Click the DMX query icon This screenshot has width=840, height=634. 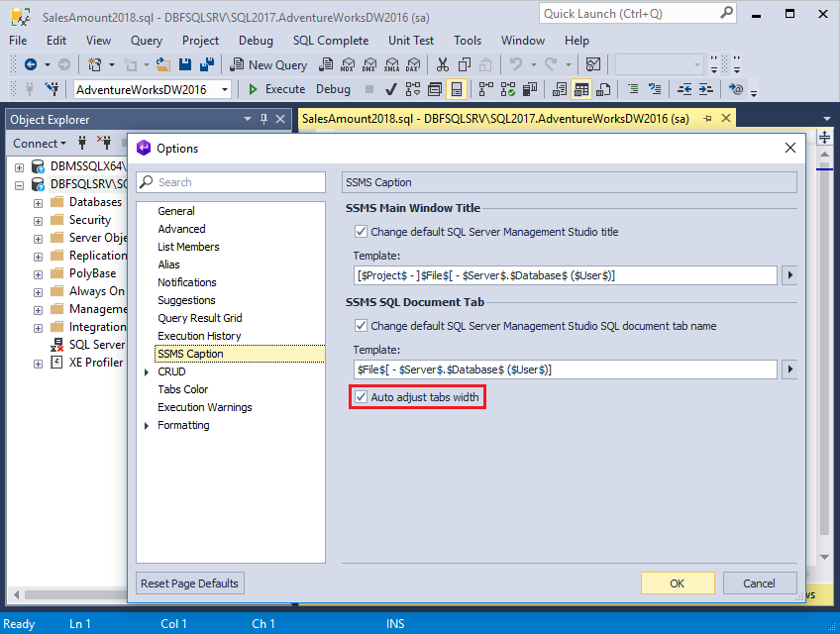pos(369,64)
